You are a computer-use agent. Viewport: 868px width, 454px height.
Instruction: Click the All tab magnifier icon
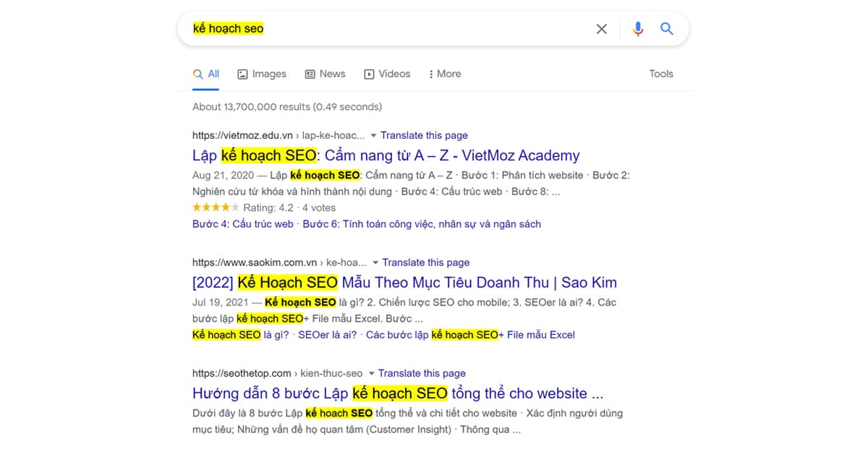coord(197,74)
